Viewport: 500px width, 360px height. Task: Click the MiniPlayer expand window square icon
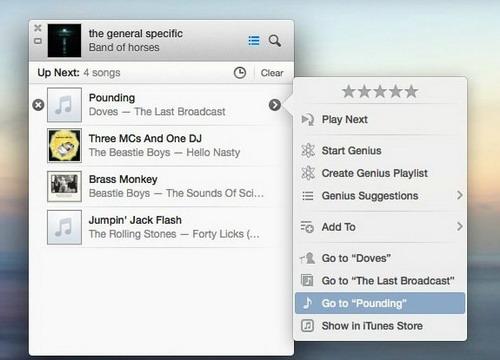click(38, 41)
